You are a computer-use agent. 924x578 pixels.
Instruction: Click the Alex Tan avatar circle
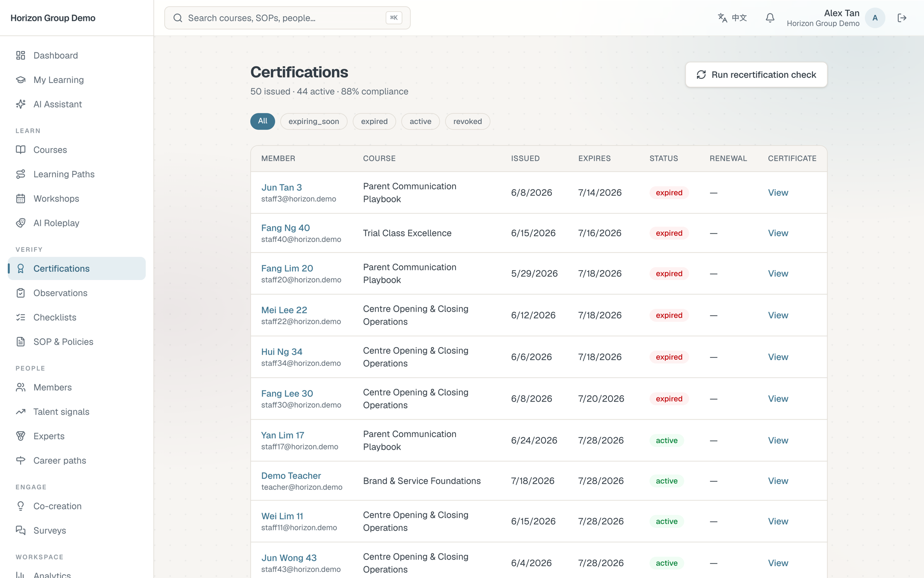coord(875,18)
